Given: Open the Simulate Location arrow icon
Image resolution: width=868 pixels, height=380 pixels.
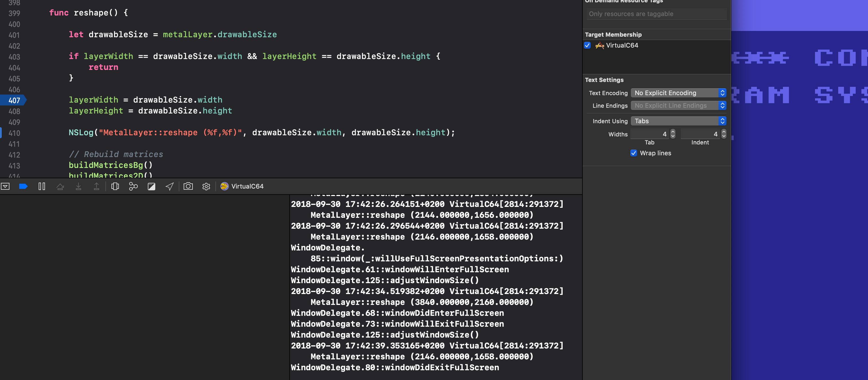Looking at the screenshot, I should tap(170, 186).
